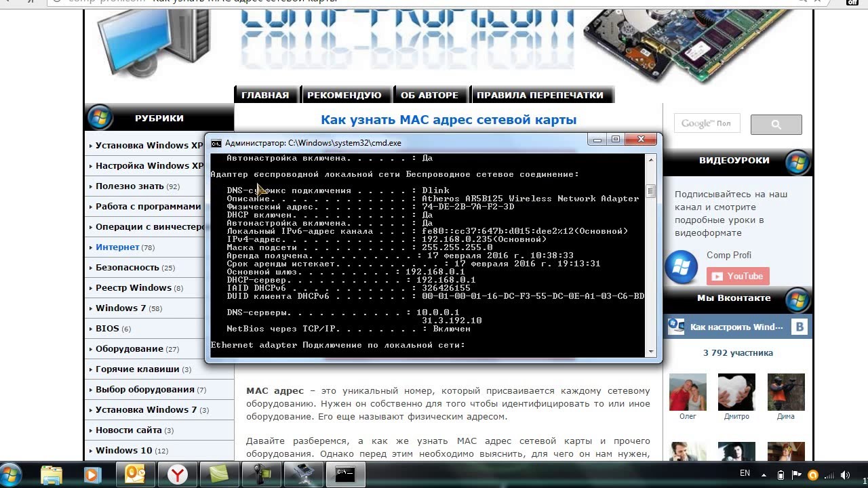
Task: Open the ПРАВИЛА ПЕРЕПЕЧАТКИ menu tab
Action: point(540,95)
